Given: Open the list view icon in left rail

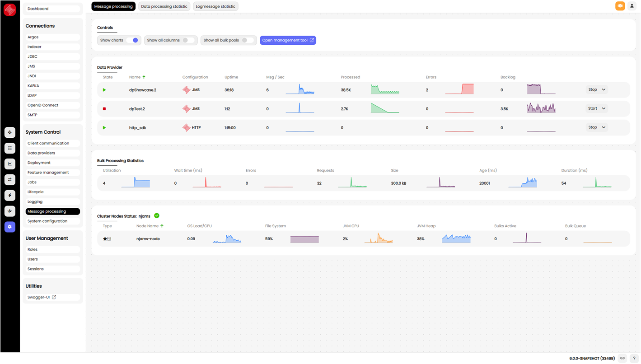Looking at the screenshot, I should 10,148.
